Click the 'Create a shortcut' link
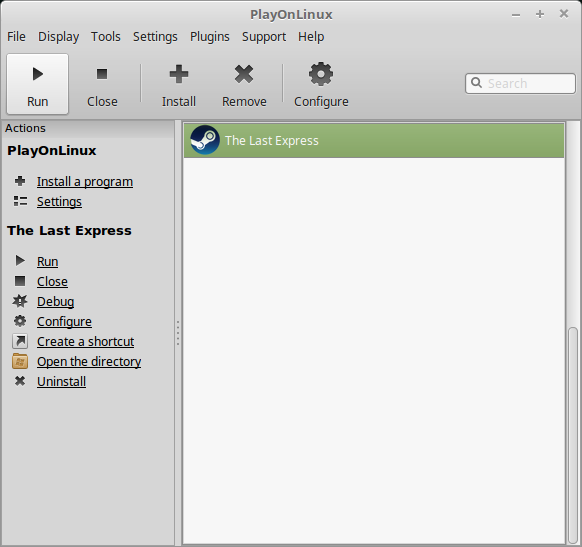 coord(85,342)
